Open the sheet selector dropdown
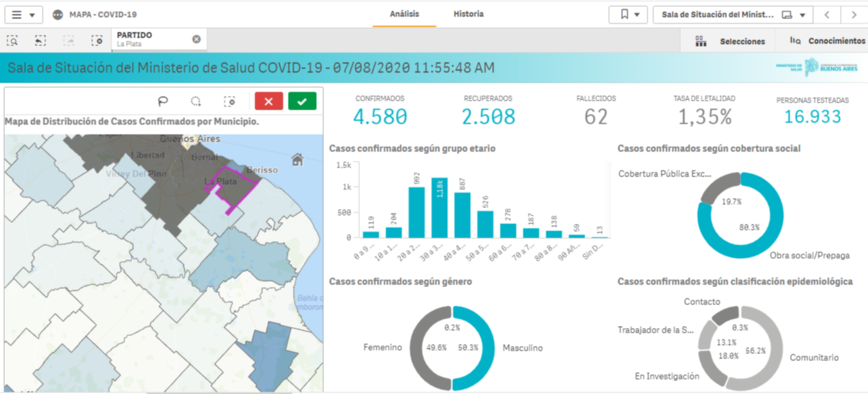Screen dimensions: 868x394 733,15
